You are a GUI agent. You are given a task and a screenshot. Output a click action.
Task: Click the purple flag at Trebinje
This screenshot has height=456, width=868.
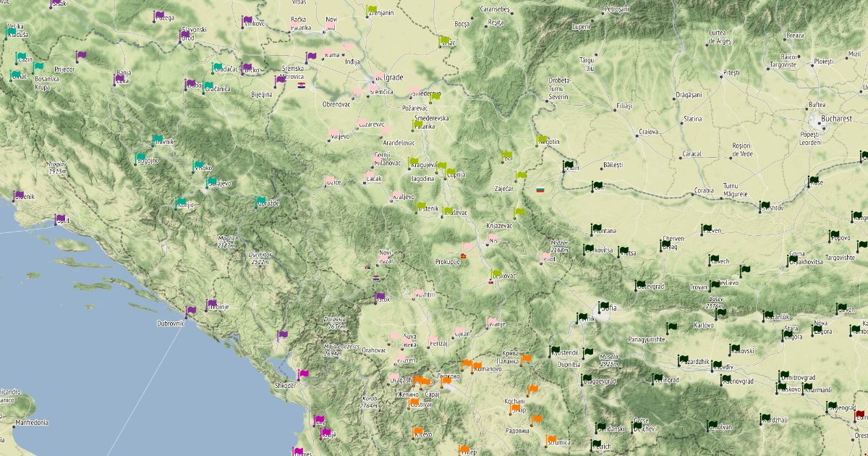click(x=211, y=305)
